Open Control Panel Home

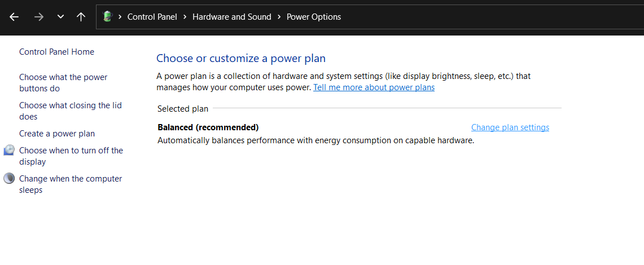coord(56,52)
